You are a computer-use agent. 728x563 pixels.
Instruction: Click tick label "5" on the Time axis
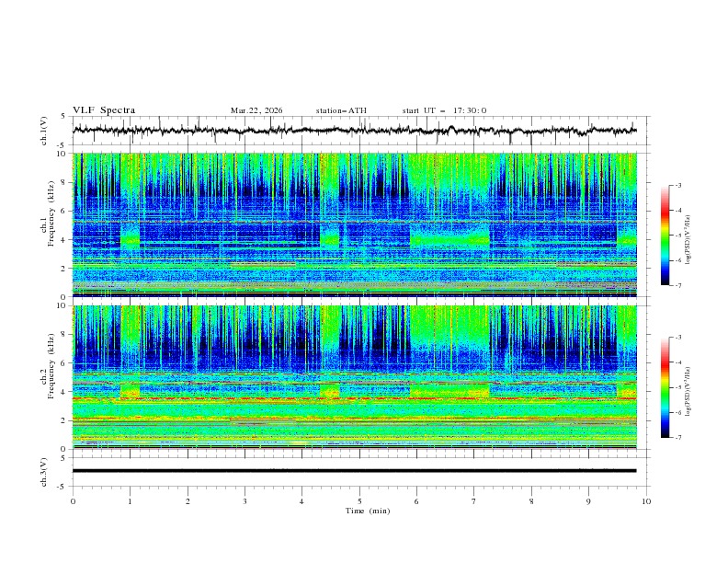pyautogui.click(x=359, y=501)
